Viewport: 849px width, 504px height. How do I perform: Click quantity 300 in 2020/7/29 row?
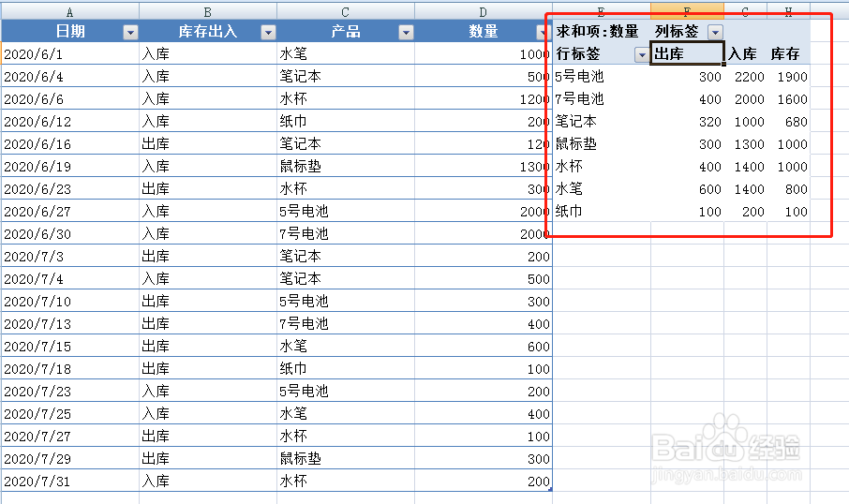point(483,458)
